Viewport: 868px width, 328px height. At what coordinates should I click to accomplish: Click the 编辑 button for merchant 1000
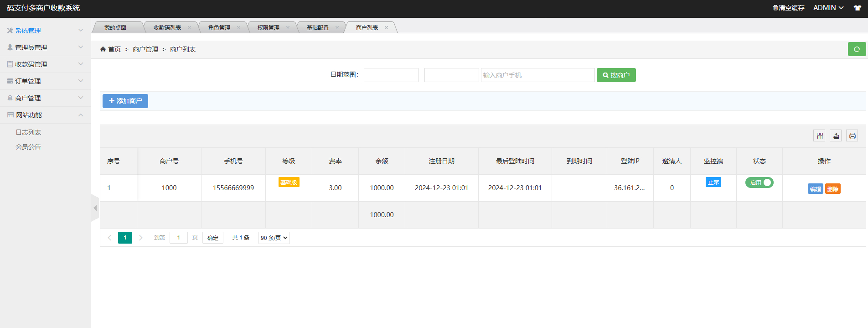815,189
